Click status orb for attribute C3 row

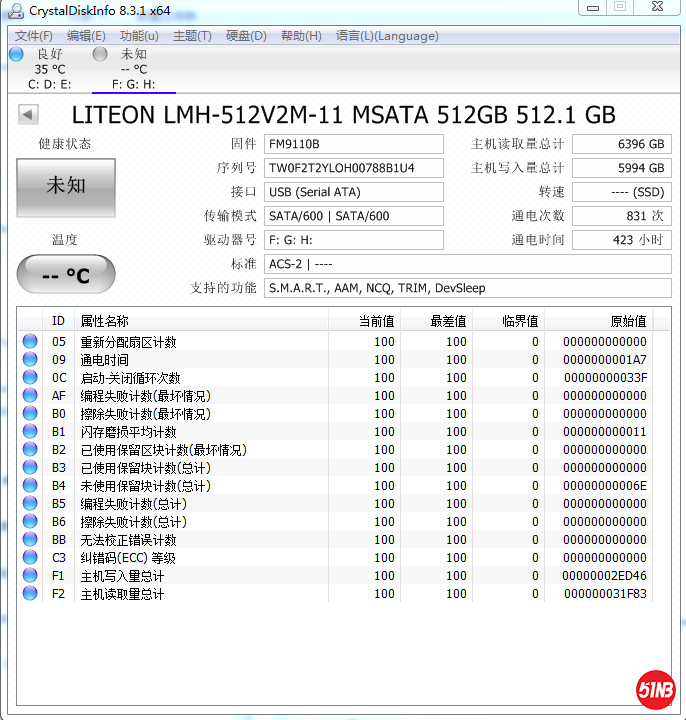point(30,558)
